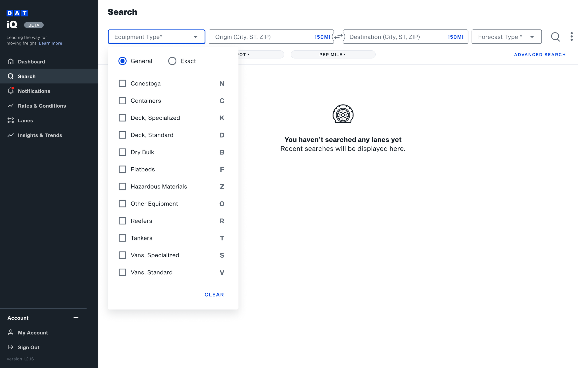Screen dimensions: 588x368
Task: Open the ADVANCED SEARCH link
Action: 539,55
